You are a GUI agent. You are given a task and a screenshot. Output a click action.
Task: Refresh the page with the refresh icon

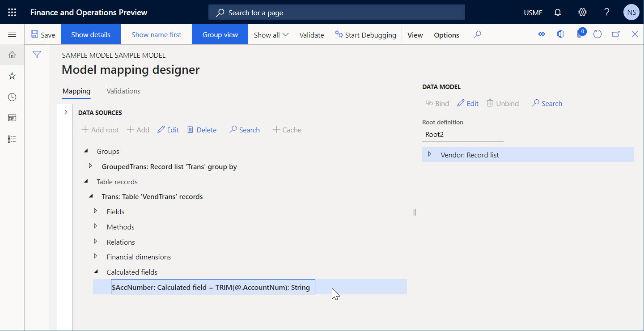tap(597, 34)
